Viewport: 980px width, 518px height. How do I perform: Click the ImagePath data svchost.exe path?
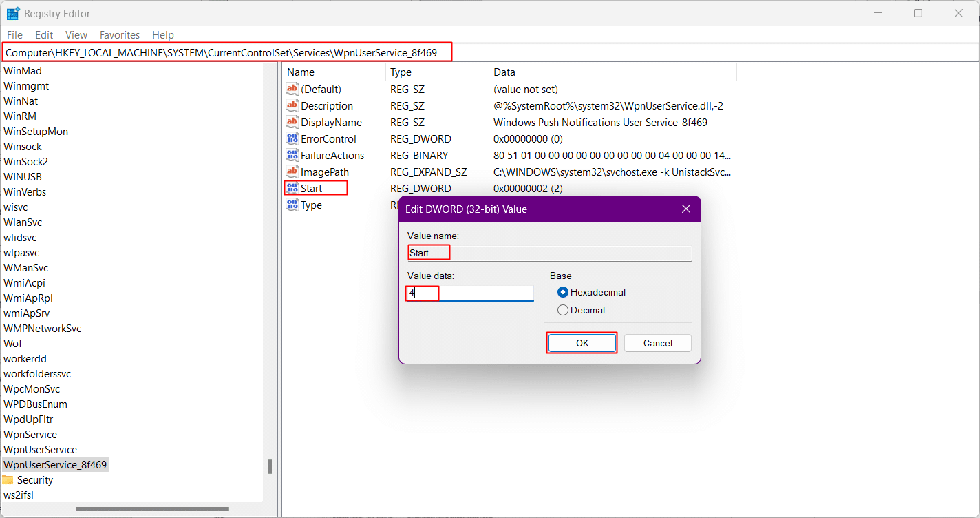612,172
